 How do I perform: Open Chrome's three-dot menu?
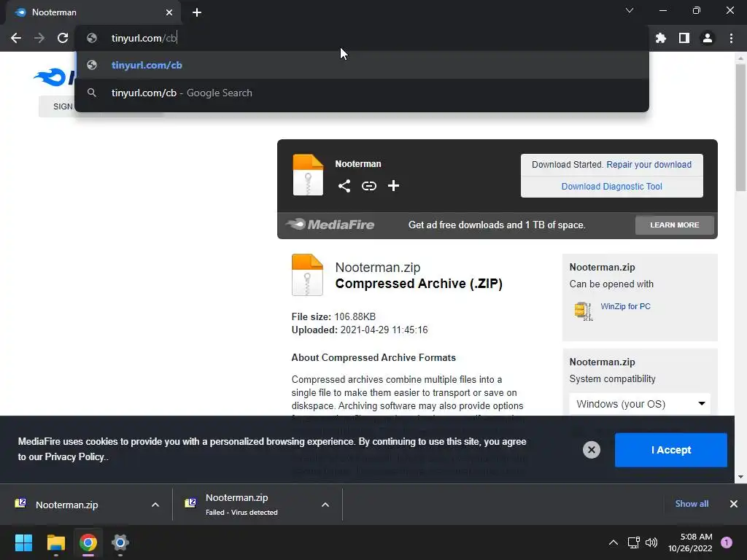tap(731, 38)
